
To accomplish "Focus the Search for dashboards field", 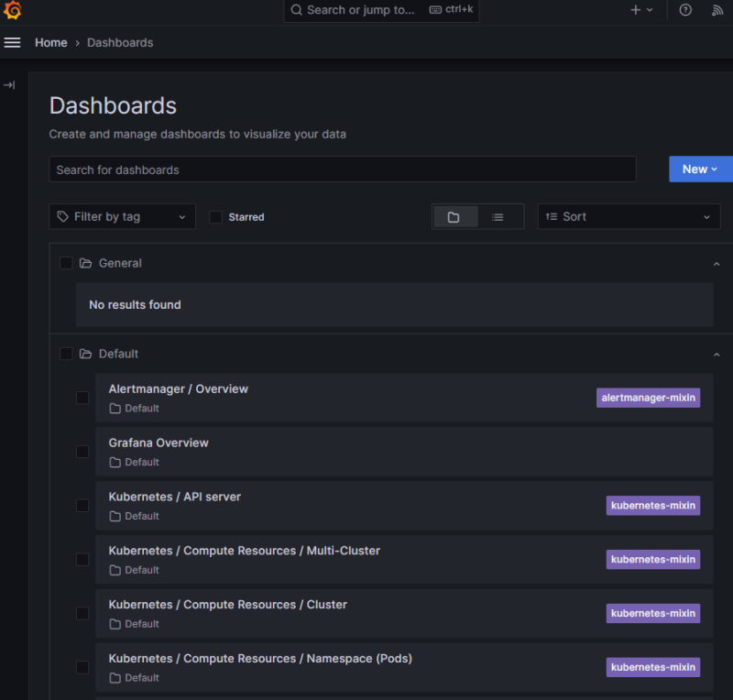I will [x=342, y=170].
